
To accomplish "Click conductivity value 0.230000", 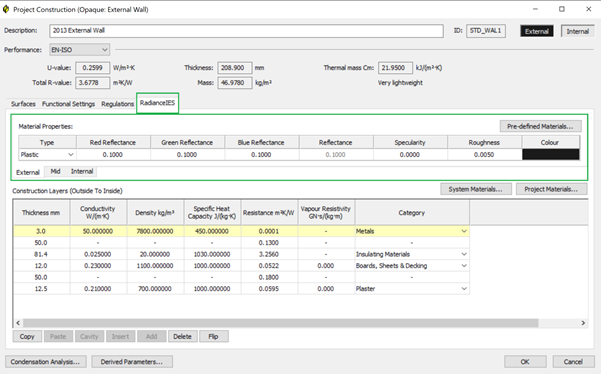I will [x=98, y=266].
